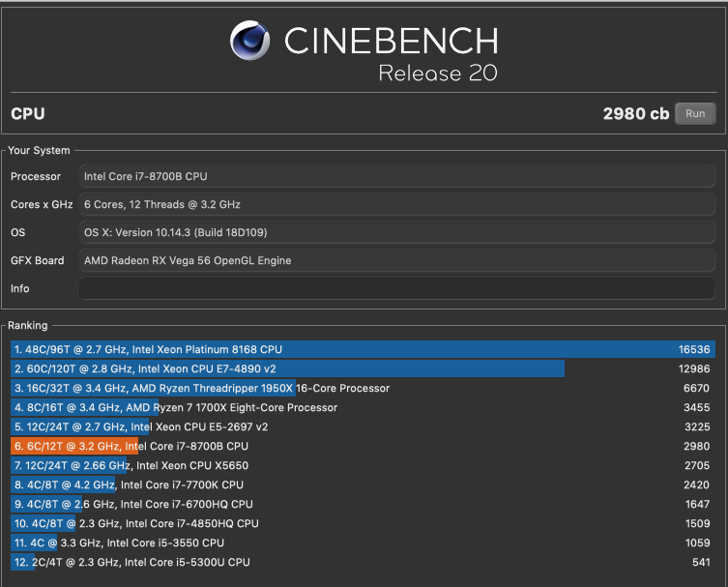Click the 2980 cb CPU score
The image size is (728, 587).
tap(636, 114)
